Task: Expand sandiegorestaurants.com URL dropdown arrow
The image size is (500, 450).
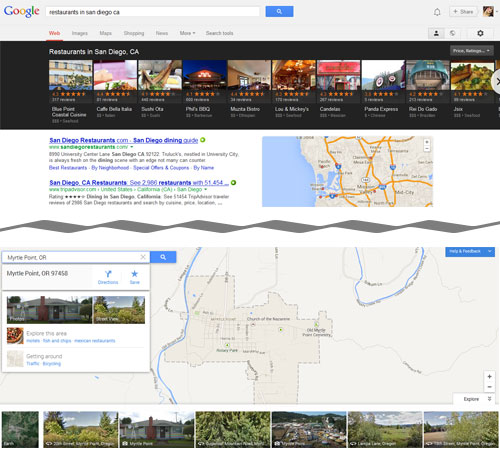Action: pyautogui.click(x=132, y=147)
